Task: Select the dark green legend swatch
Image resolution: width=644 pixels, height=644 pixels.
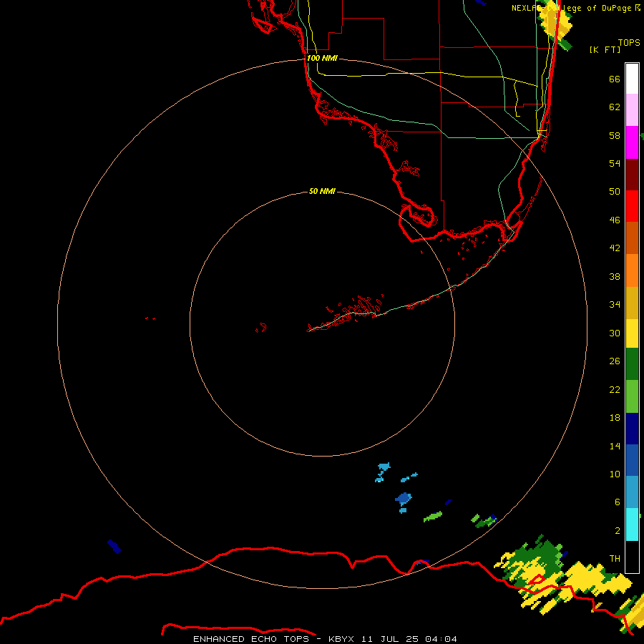Action: pos(632,364)
